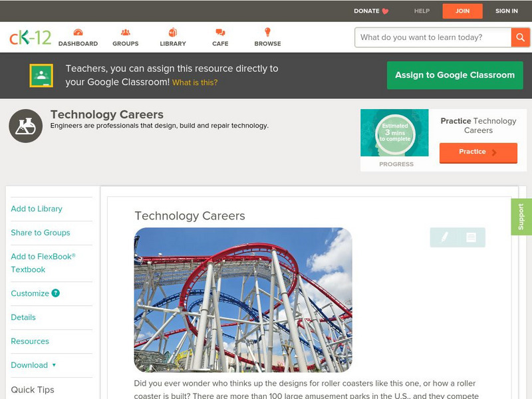
Task: Open the Library backpack icon
Action: [x=173, y=31]
